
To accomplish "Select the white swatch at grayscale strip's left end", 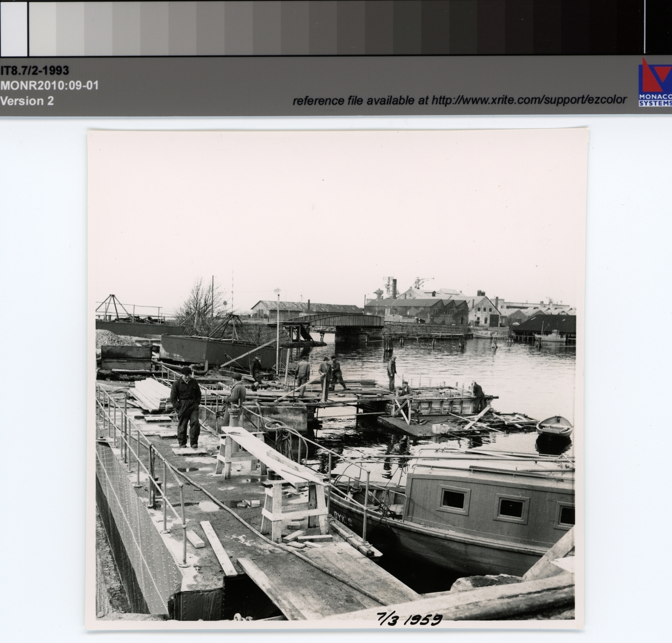I will pyautogui.click(x=13, y=28).
